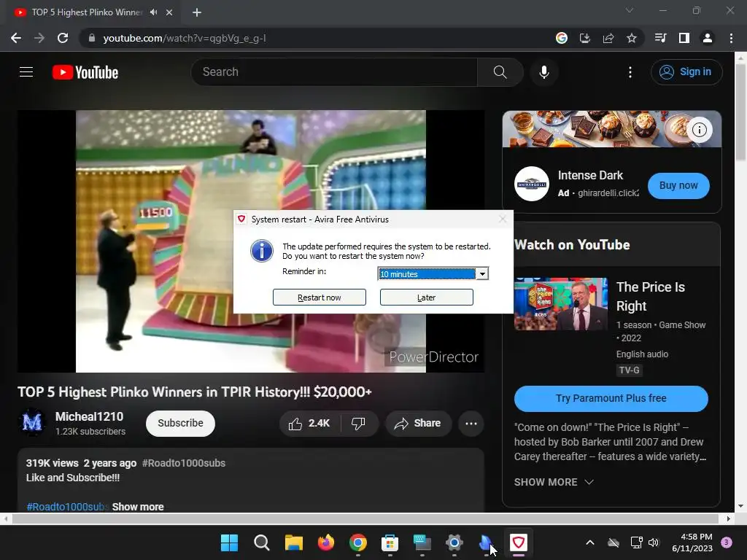Open Settings gear in taskbar
This screenshot has height=560, width=747.
pos(454,542)
